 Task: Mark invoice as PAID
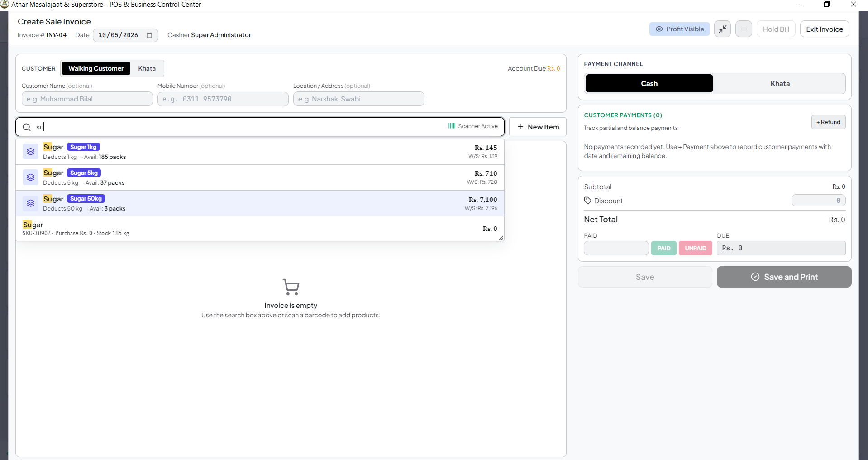(664, 248)
